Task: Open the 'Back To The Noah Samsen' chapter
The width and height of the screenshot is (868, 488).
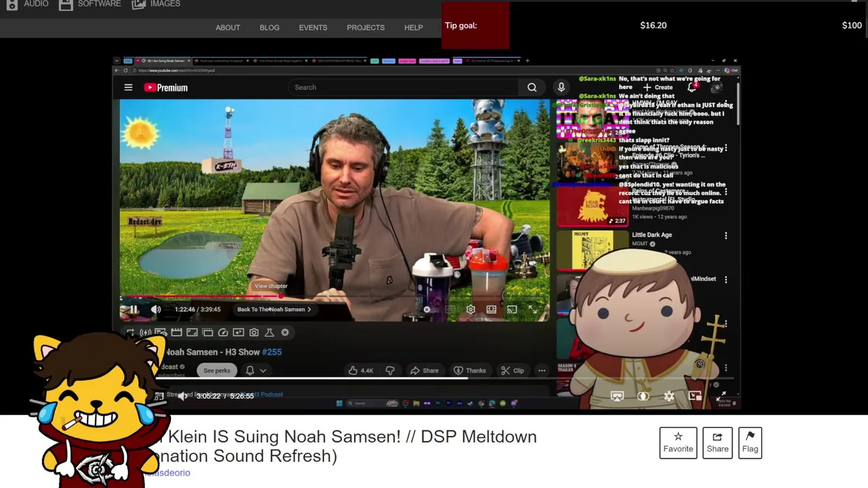Action: point(274,310)
